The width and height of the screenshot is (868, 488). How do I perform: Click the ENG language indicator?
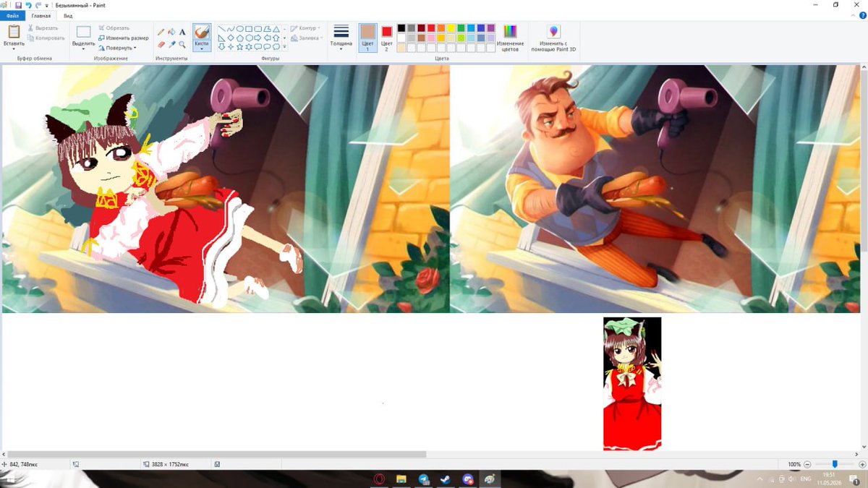point(806,479)
